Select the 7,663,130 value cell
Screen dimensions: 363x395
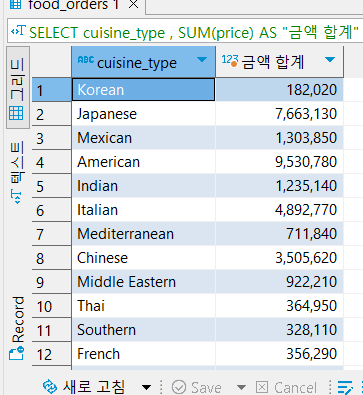tap(279, 114)
